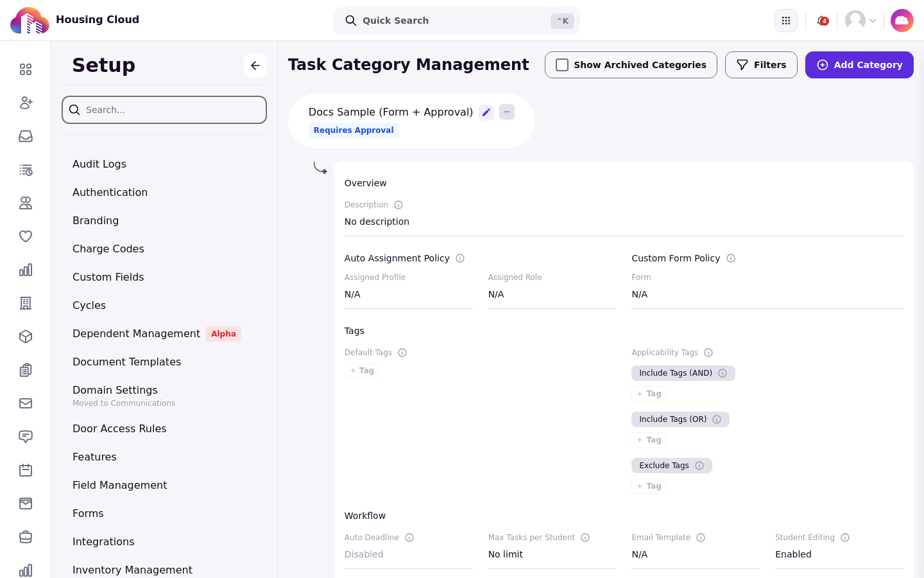The image size is (924, 578).
Task: Add a Default Tags tag
Action: 362,371
